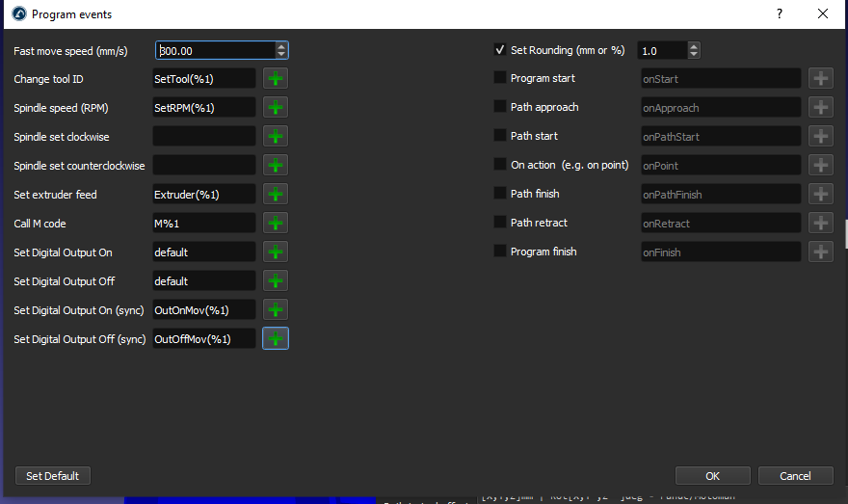
Task: Click the gray plus beside Path approach
Action: tap(820, 107)
